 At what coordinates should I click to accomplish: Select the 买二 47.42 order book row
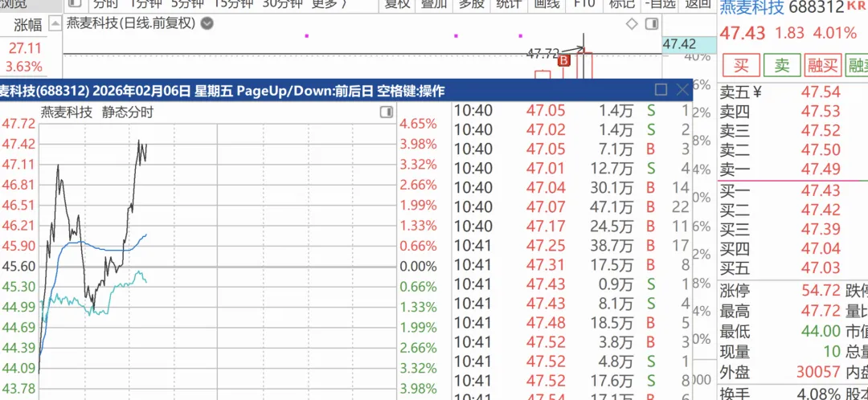tap(792, 210)
